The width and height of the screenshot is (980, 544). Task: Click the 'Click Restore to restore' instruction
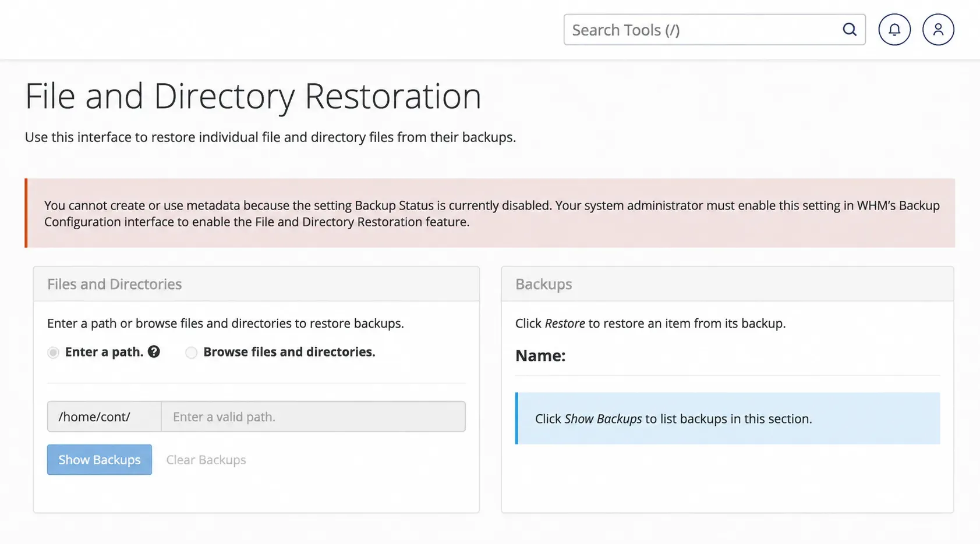click(x=650, y=323)
